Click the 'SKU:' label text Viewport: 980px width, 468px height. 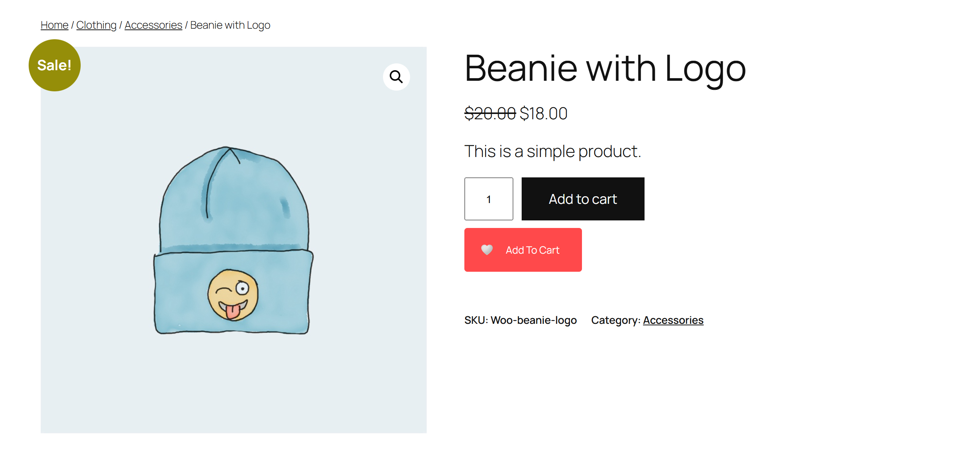pyautogui.click(x=476, y=320)
